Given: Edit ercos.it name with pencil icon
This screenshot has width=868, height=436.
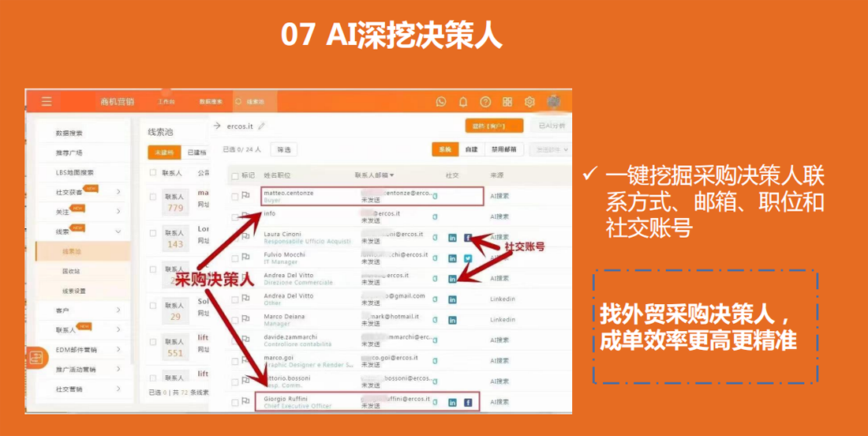Looking at the screenshot, I should [x=262, y=126].
